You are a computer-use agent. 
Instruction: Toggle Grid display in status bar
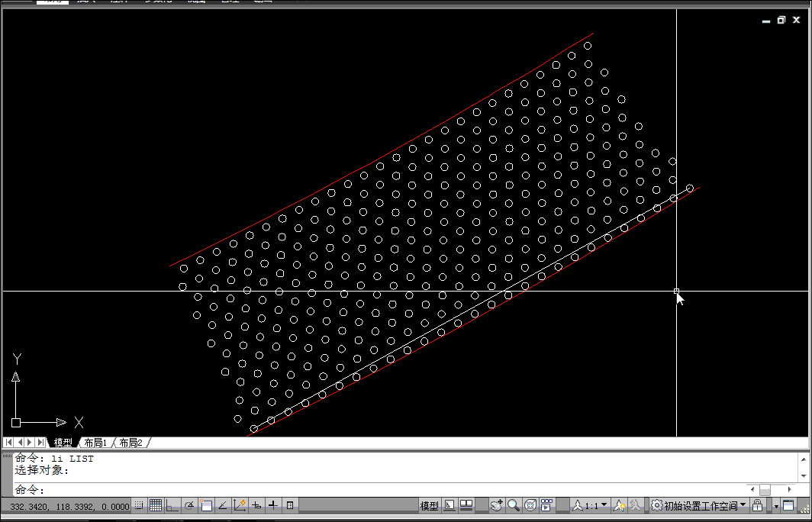point(156,505)
